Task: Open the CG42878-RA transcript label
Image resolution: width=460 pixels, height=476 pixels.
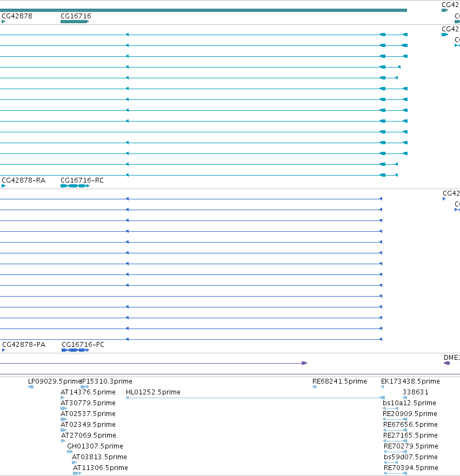Action: pos(24,180)
